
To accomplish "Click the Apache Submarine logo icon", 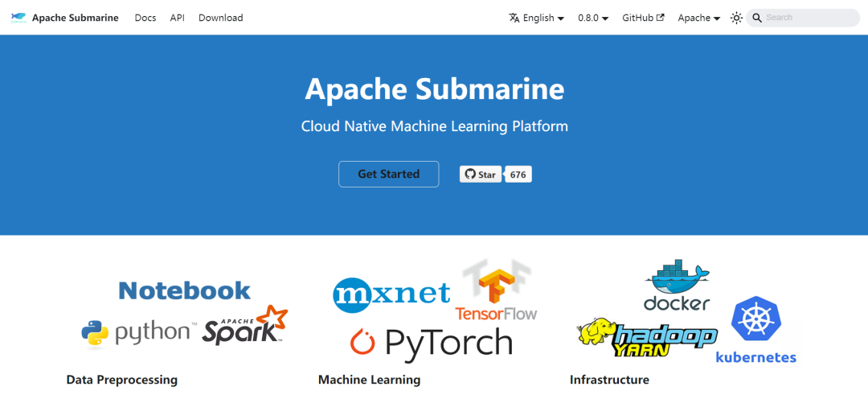I will [18, 18].
